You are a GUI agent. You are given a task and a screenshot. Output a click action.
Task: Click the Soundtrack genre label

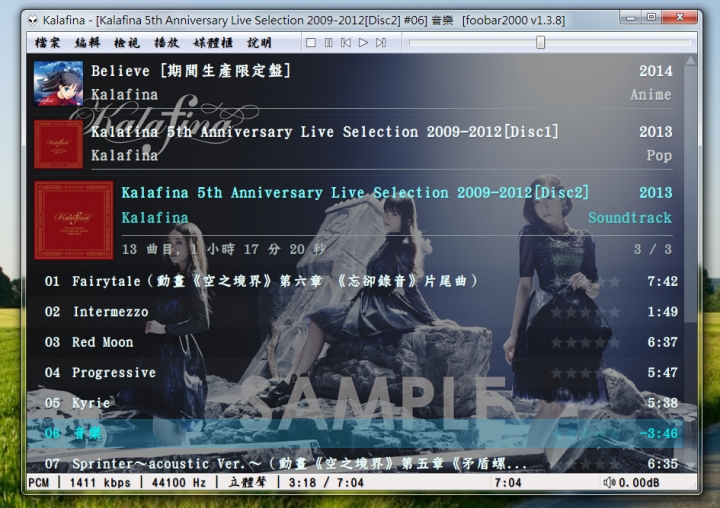(x=630, y=218)
